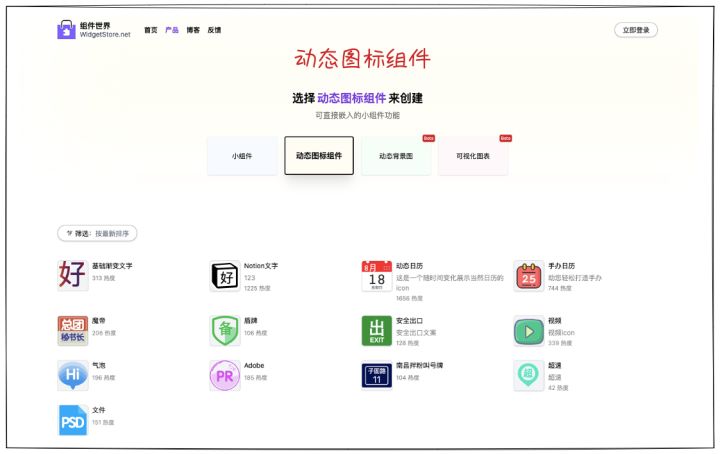Open the 基础渐变文字 title

[112, 266]
